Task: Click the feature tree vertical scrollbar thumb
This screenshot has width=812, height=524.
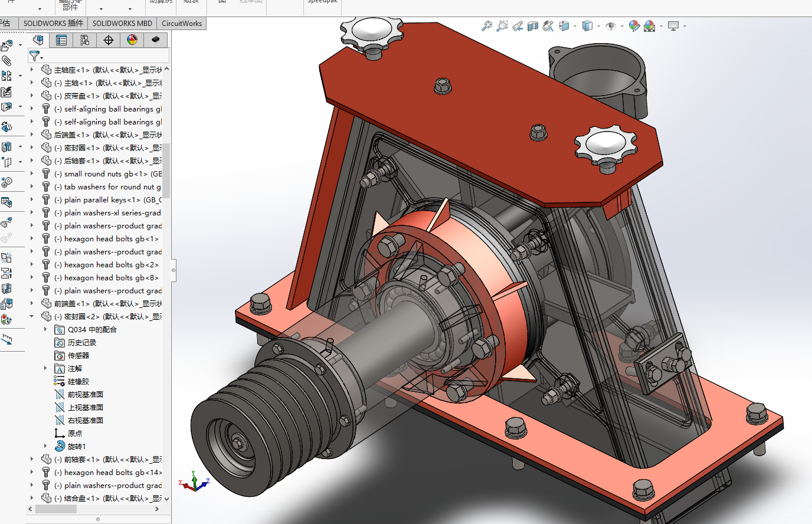Action: point(166,170)
